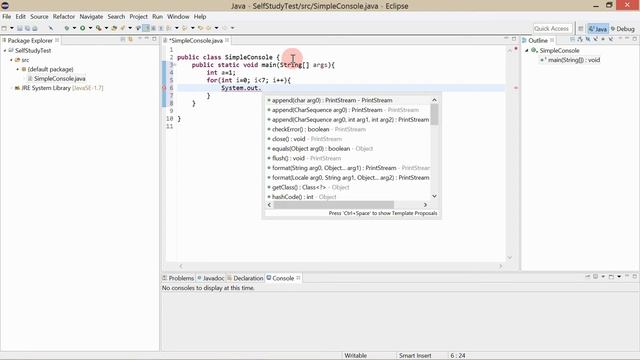Open the External Tools dropdown arrow

pyautogui.click(x=106, y=28)
